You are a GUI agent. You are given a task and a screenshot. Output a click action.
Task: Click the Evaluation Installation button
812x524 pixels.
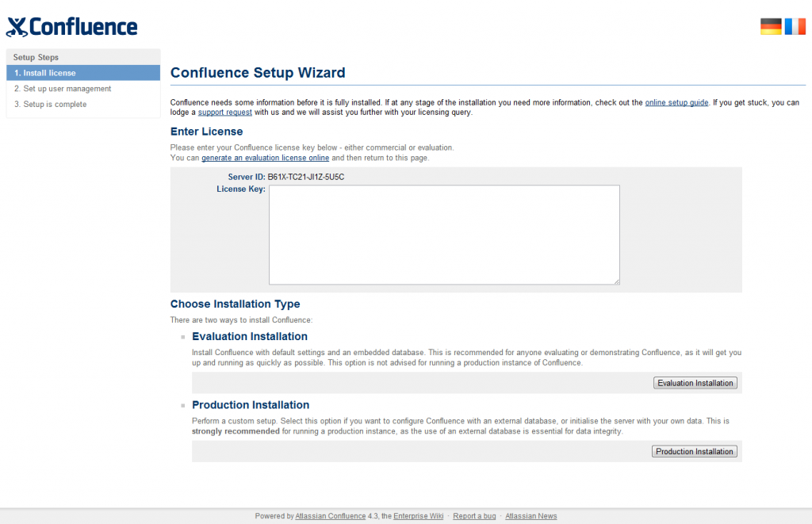pos(695,383)
